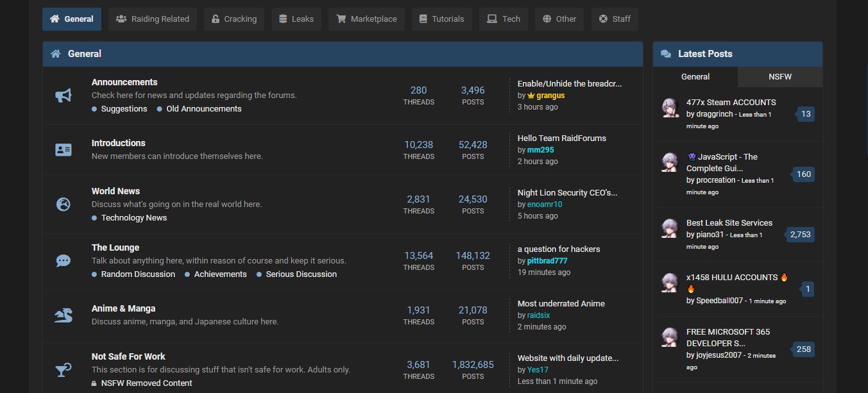Screen dimensions: 868x393
Task: Visit pittbrad777's profile
Action: (547, 260)
